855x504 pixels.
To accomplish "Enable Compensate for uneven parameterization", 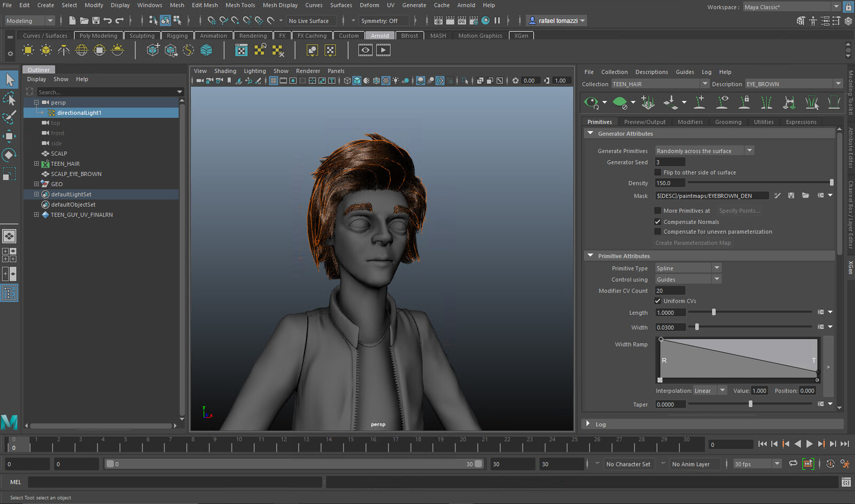I will (x=658, y=232).
